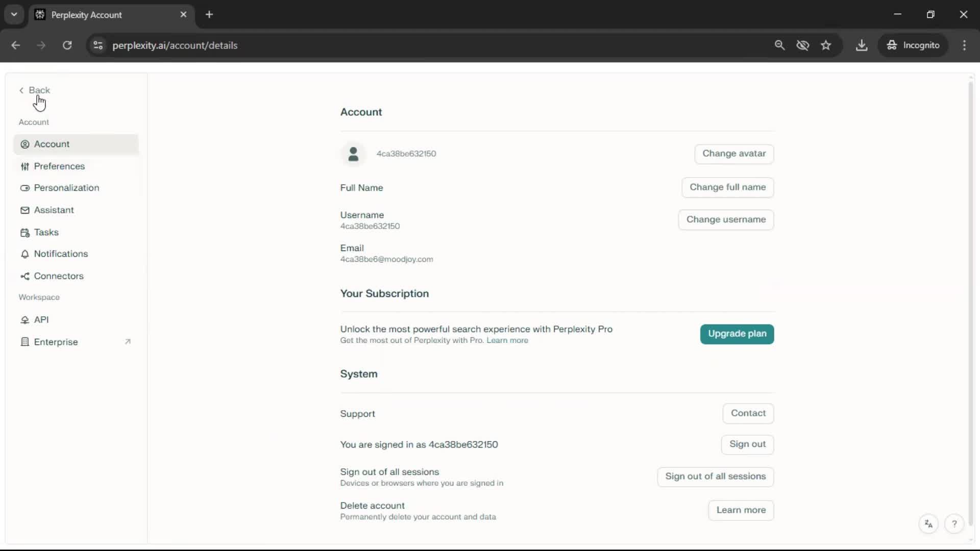Click the help question mark button
Screen dimensions: 980x551
click(954, 524)
